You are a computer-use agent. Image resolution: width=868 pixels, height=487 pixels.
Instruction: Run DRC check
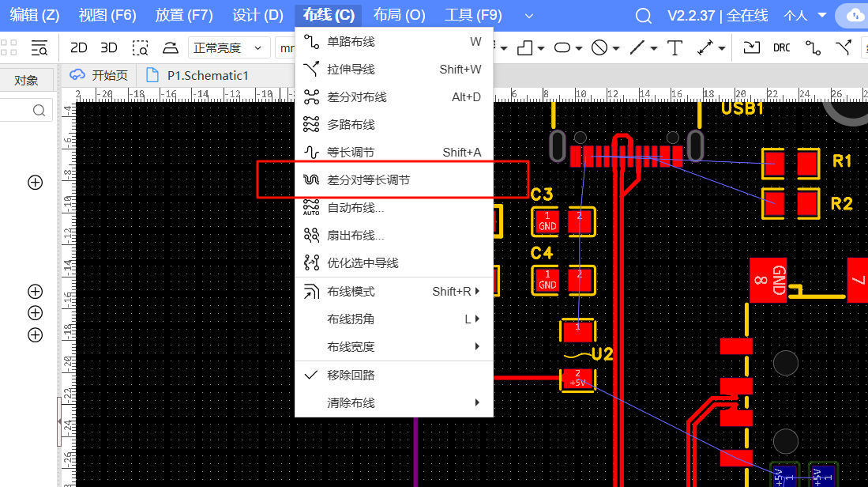click(x=782, y=48)
